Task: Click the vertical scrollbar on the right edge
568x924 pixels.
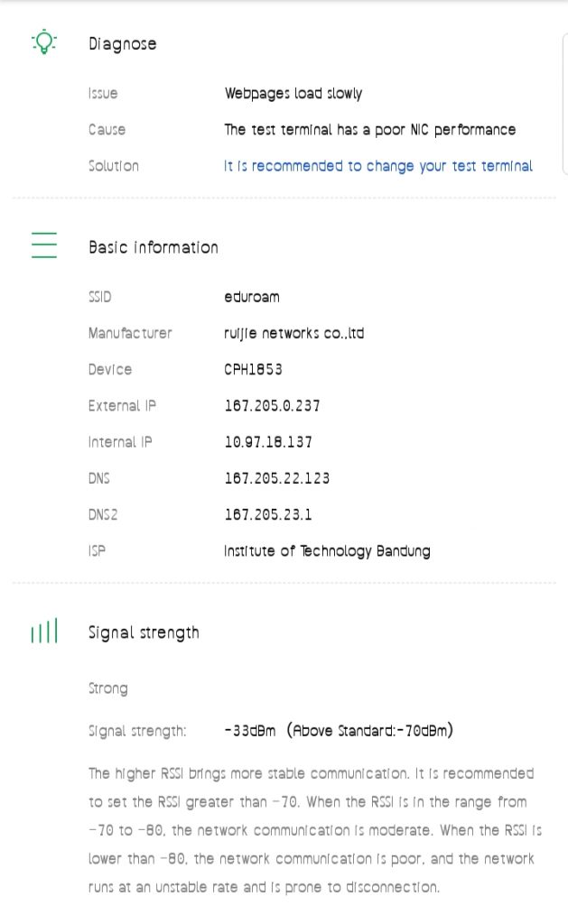Action: 564,104
